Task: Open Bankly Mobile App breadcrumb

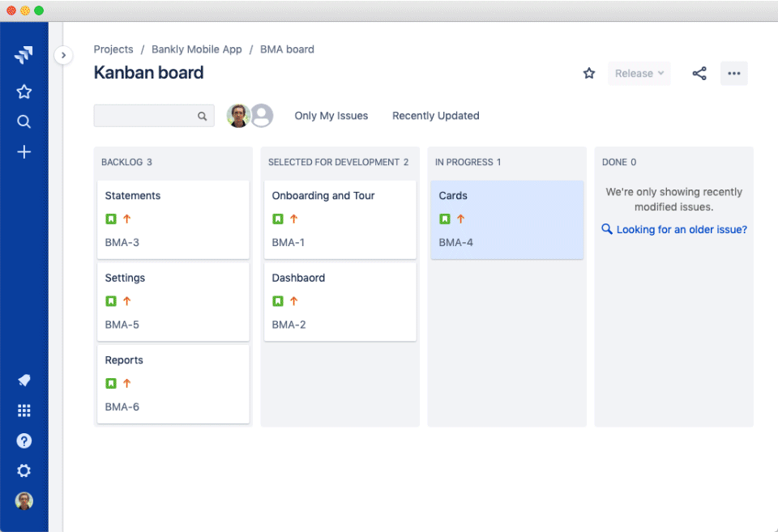Action: (x=196, y=49)
